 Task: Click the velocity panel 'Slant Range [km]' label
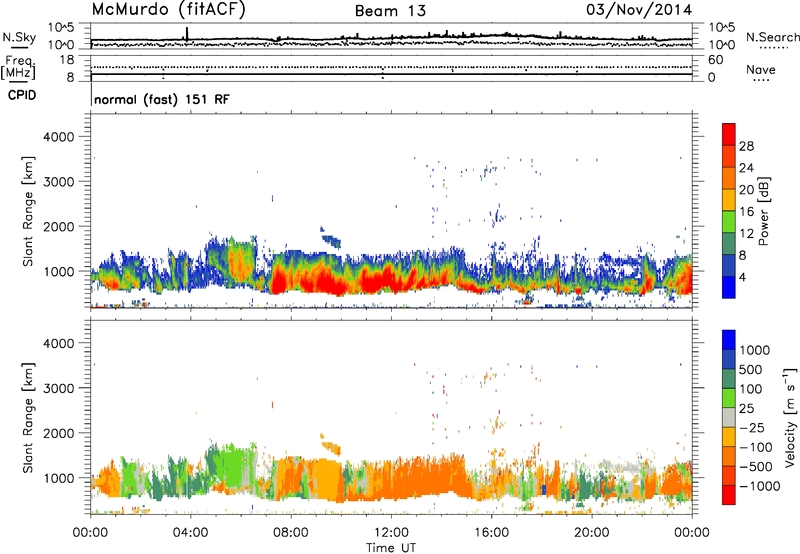(x=28, y=417)
